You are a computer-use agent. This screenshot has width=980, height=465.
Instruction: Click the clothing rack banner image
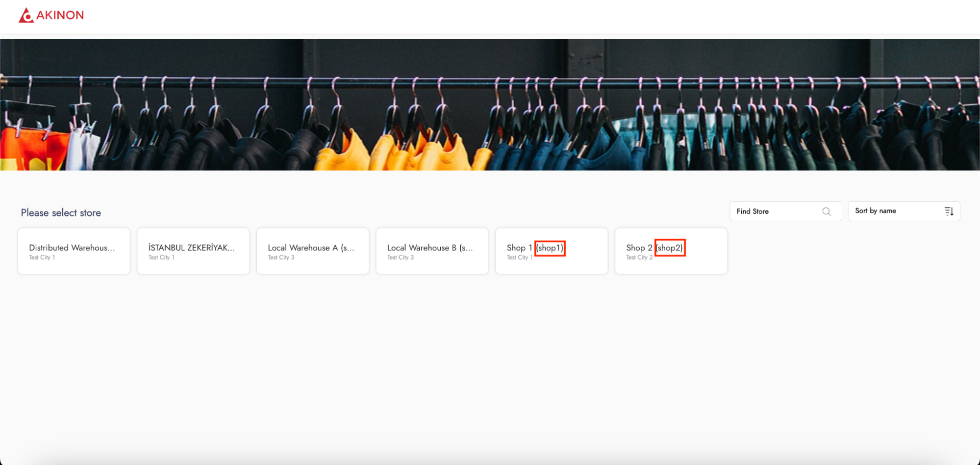click(x=490, y=104)
